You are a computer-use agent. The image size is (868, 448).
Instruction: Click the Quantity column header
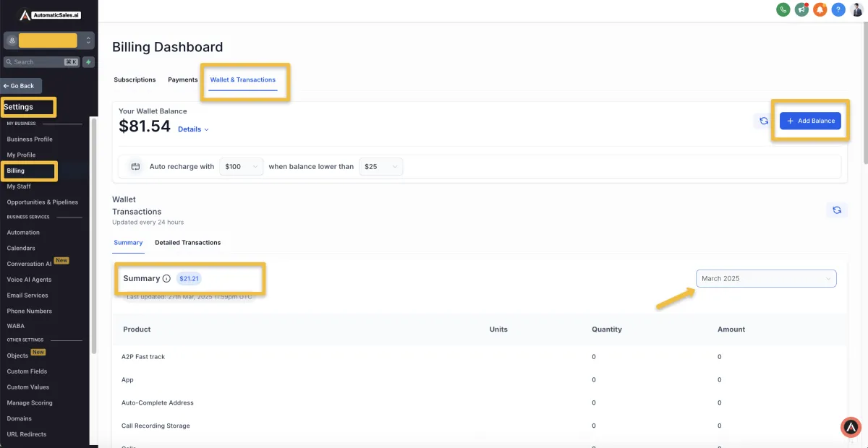(607, 329)
